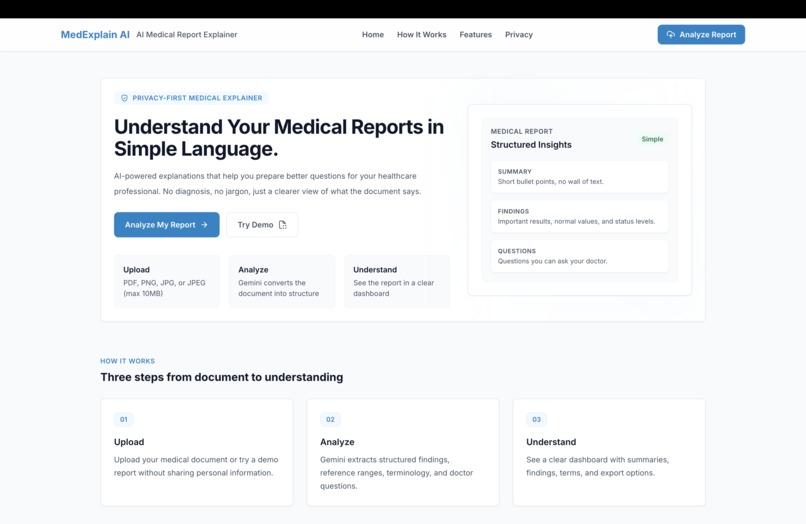Click the SUMMARY label in the preview
806x524 pixels.
pos(515,171)
